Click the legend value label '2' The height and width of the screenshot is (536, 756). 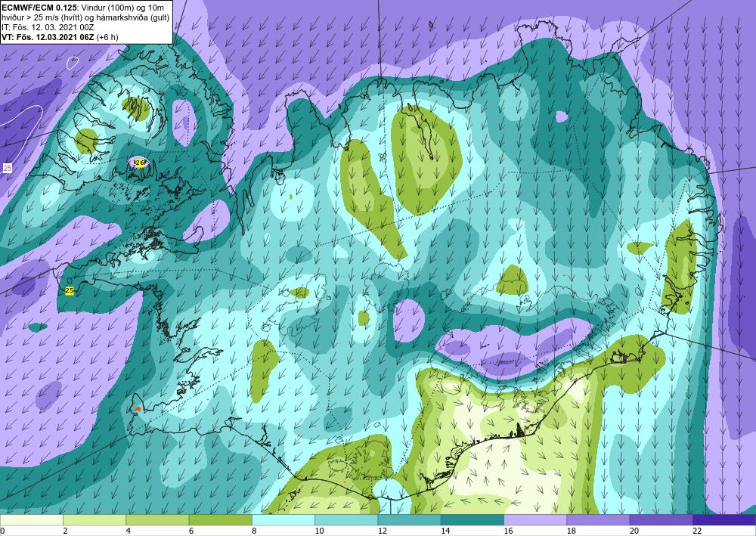pos(65,531)
